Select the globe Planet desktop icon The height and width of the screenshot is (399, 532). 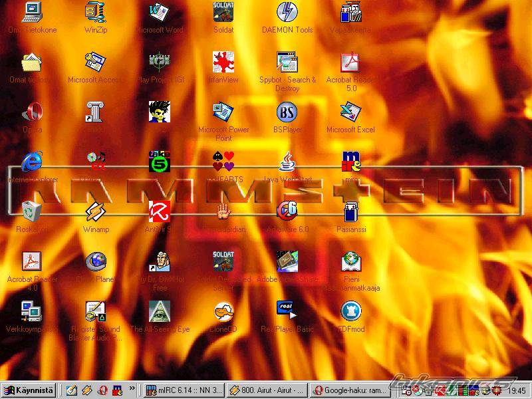point(96,261)
